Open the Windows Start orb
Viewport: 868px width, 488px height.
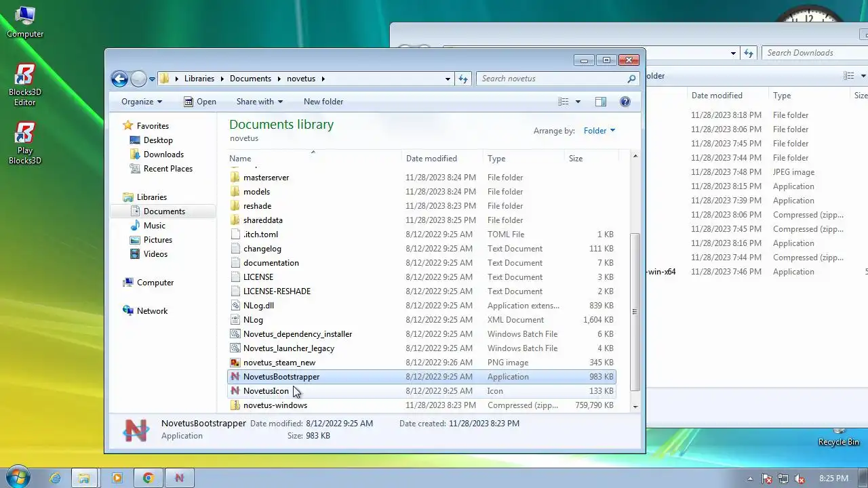click(x=18, y=477)
